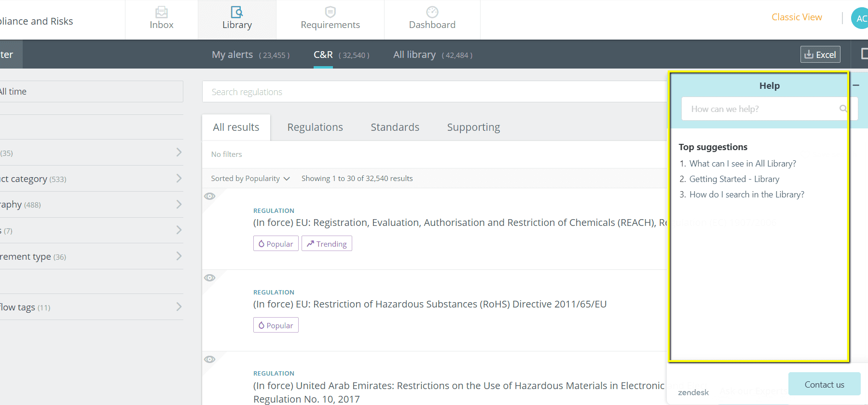
Task: Click the search magnifier in Help widget
Action: (843, 109)
